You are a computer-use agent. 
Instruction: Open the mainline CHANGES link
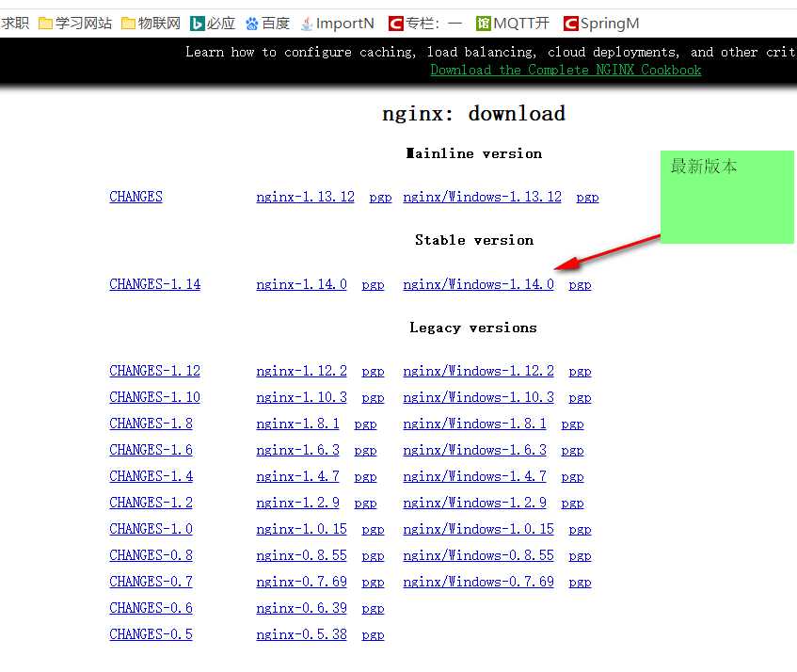pos(135,197)
